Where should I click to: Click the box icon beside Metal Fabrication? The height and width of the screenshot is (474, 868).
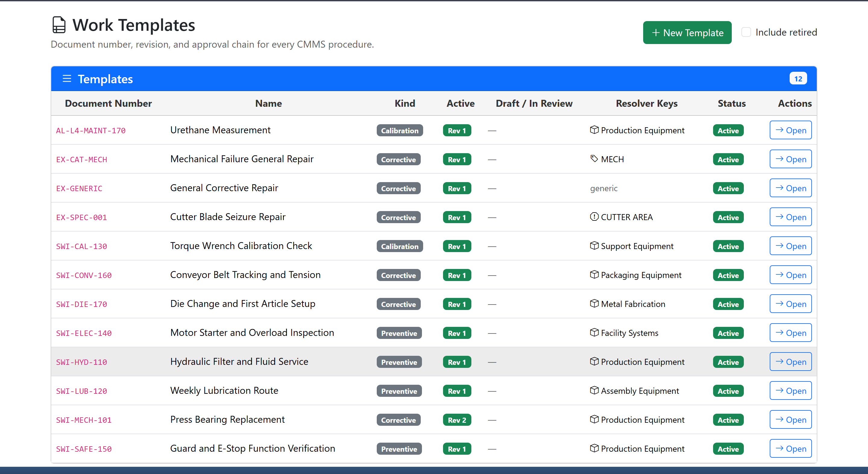tap(594, 303)
